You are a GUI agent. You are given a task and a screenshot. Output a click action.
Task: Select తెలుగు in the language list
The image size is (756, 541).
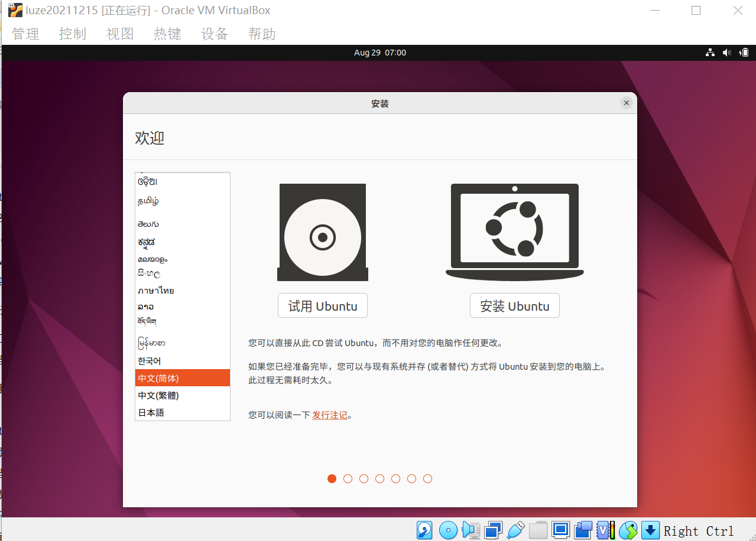pyautogui.click(x=183, y=224)
